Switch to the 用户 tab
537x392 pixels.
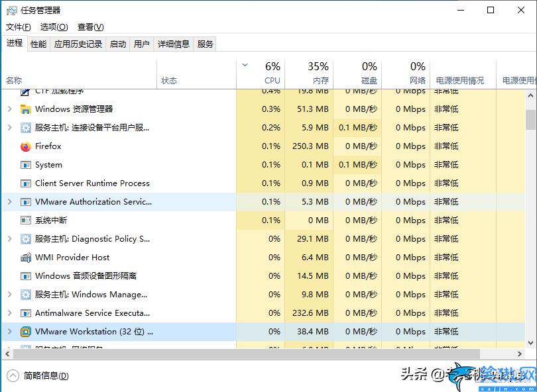point(141,44)
